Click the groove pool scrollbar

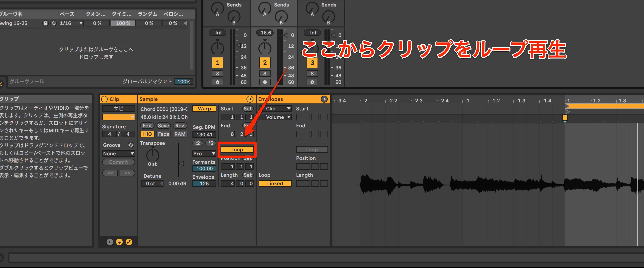[192, 45]
